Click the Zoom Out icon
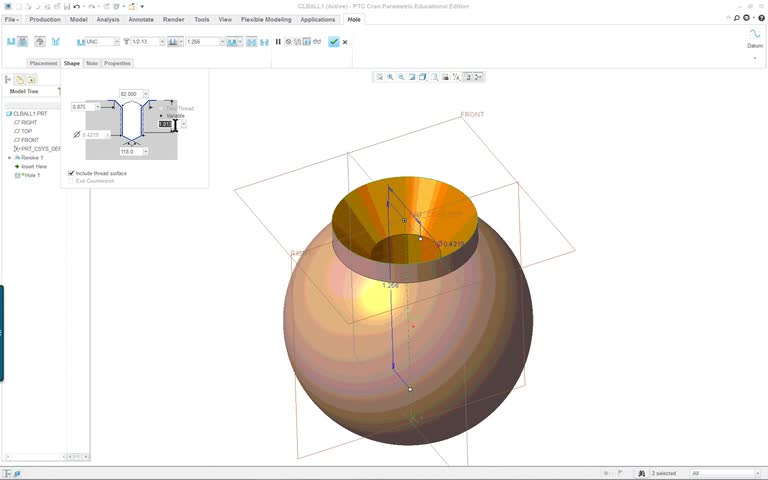This screenshot has width=768, height=480. [x=401, y=77]
